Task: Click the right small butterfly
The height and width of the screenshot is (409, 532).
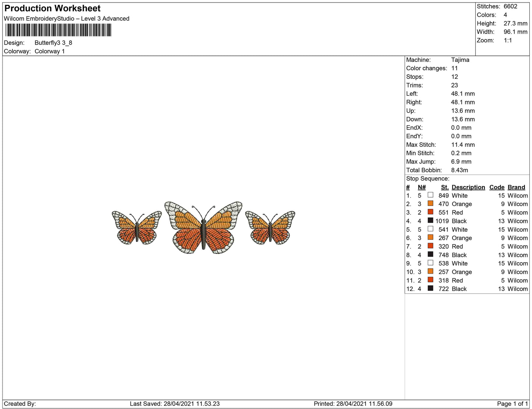Action: [x=270, y=227]
